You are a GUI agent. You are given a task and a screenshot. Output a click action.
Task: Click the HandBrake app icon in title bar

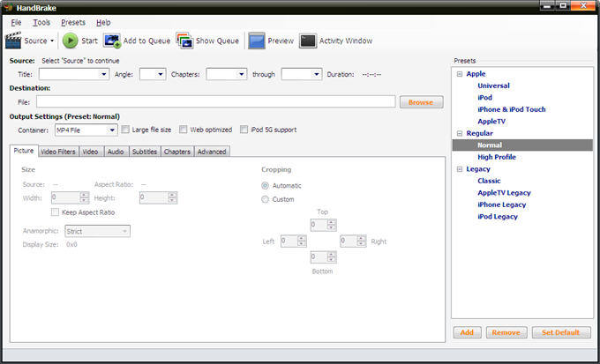click(x=9, y=7)
